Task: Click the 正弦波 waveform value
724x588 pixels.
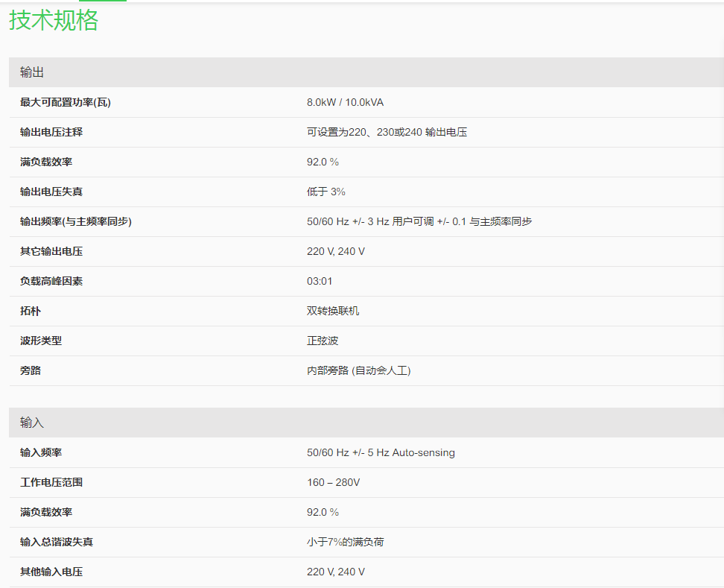Action: coord(323,341)
